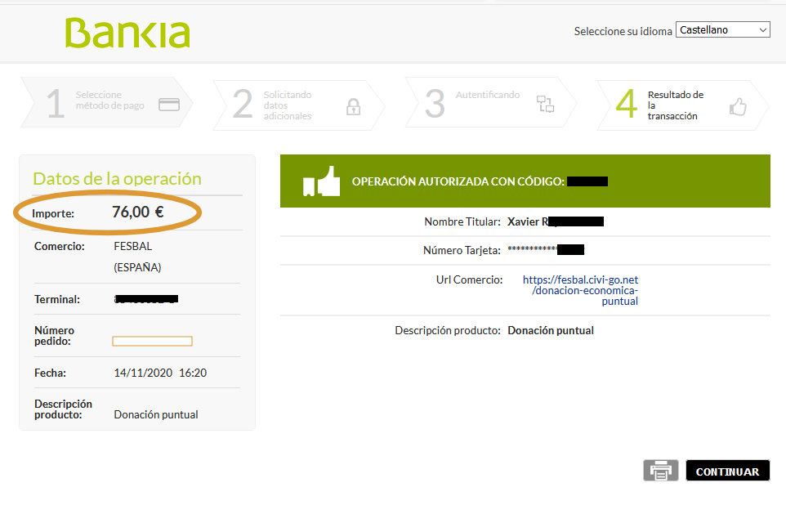Screen dimensions: 786x532
Task: Click the FESBAL commerce name
Action: (133, 246)
